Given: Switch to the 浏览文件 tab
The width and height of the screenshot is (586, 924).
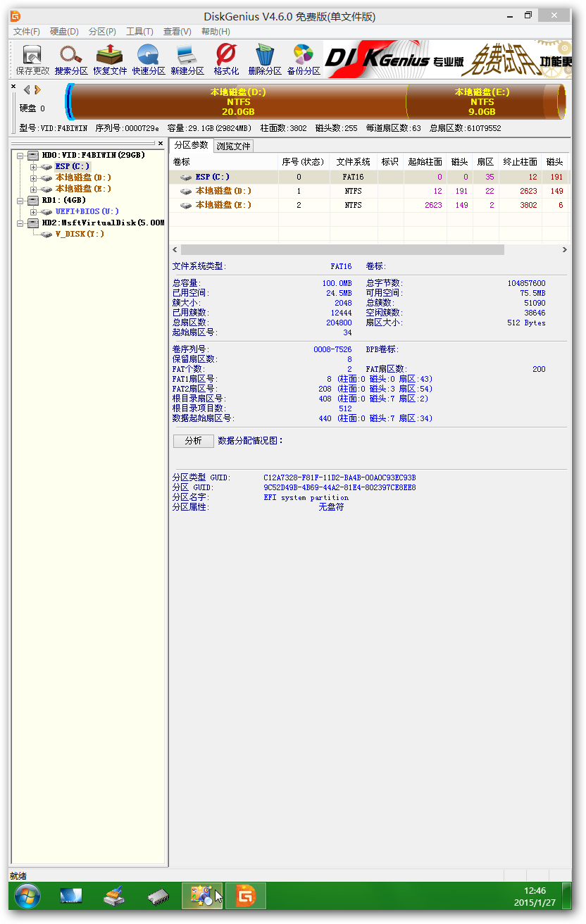Looking at the screenshot, I should pyautogui.click(x=233, y=146).
